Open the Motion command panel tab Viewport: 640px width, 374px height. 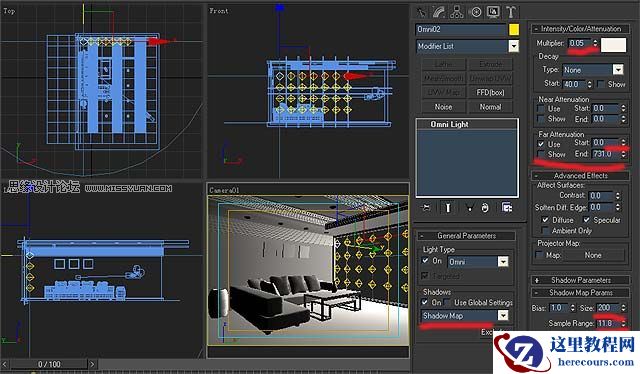476,12
